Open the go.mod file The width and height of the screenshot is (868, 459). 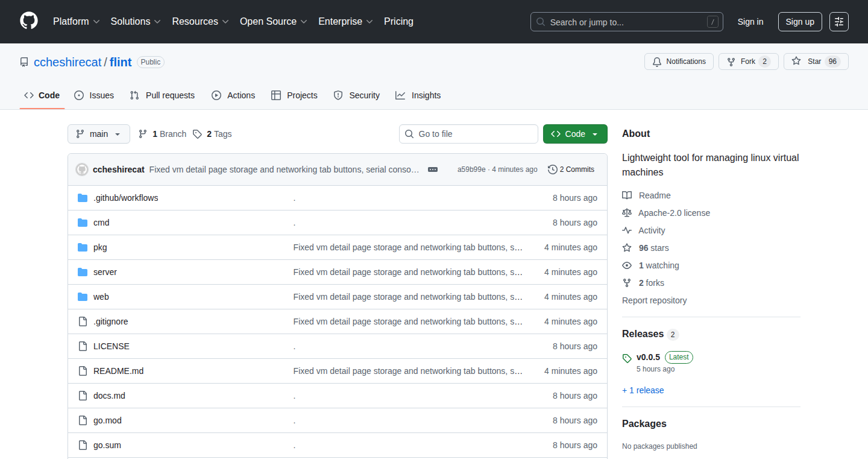point(107,420)
